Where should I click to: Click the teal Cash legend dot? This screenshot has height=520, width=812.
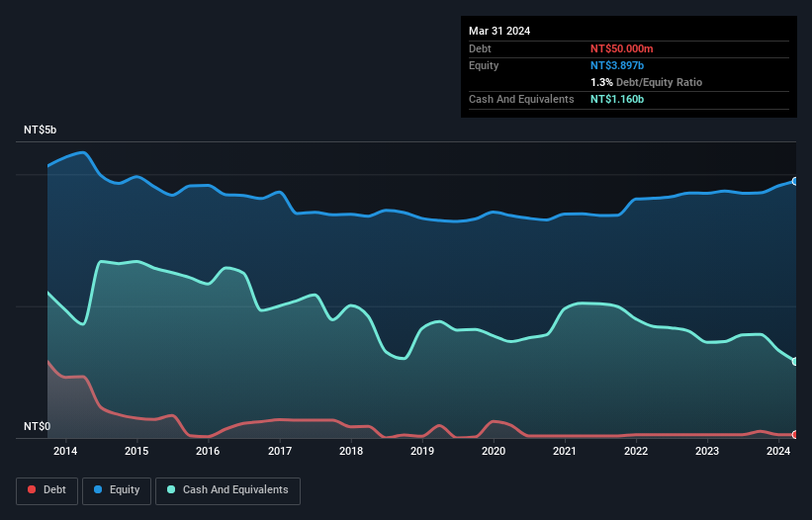pyautogui.click(x=171, y=489)
